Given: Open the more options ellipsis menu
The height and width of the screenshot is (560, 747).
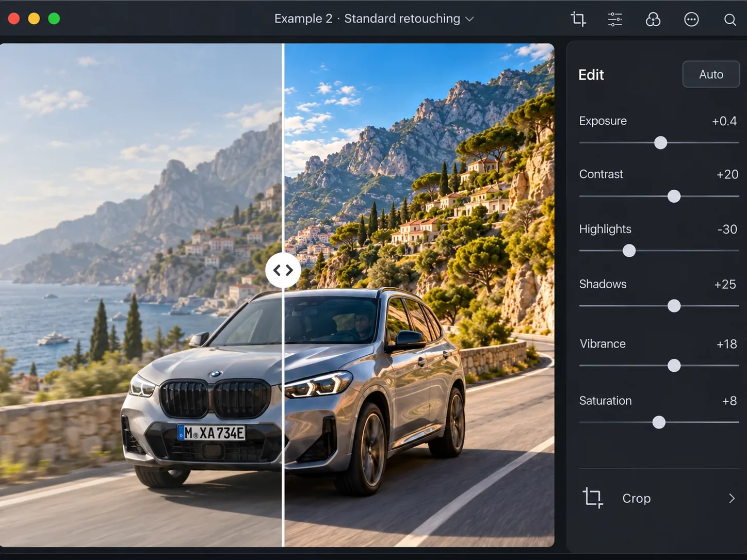Looking at the screenshot, I should coord(691,19).
